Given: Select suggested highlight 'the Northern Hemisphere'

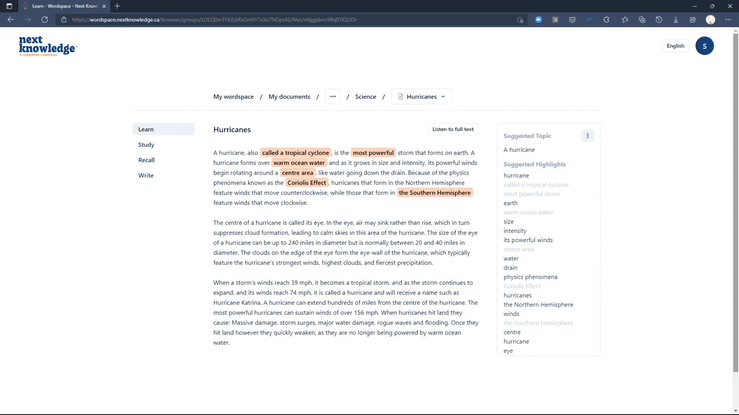Looking at the screenshot, I should pyautogui.click(x=538, y=305).
